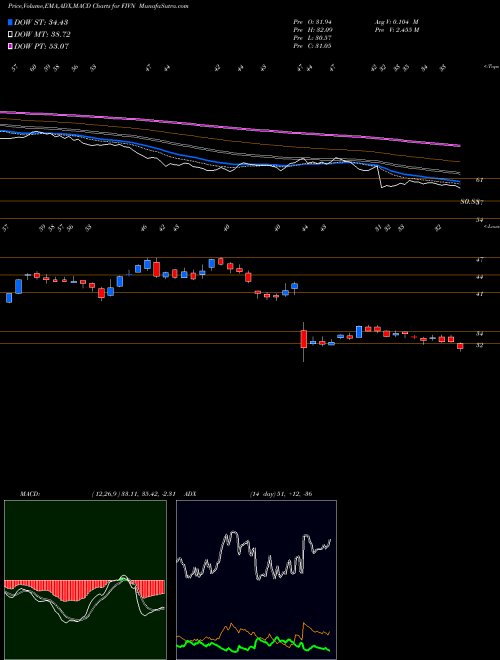This screenshot has width=500, height=660.
Task: Click MACD values '(12,26,9) 33.11, 35.42, -2.31'
Action: click(x=136, y=494)
